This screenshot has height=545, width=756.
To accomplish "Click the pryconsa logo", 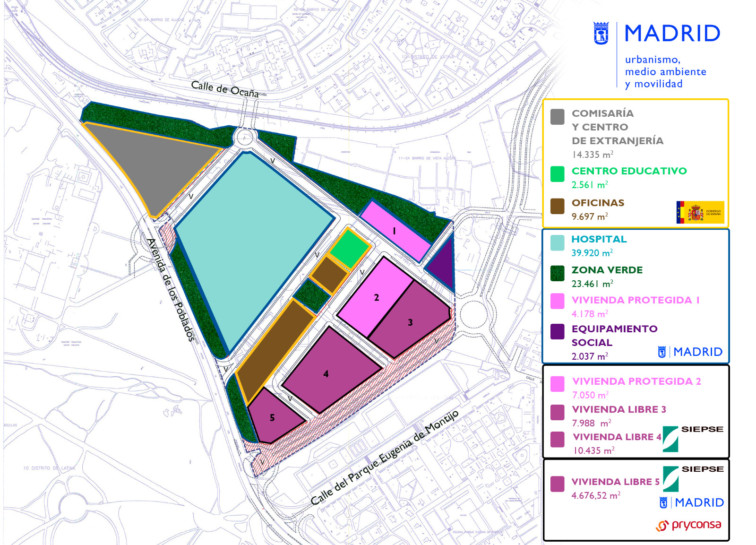I will pyautogui.click(x=688, y=525).
